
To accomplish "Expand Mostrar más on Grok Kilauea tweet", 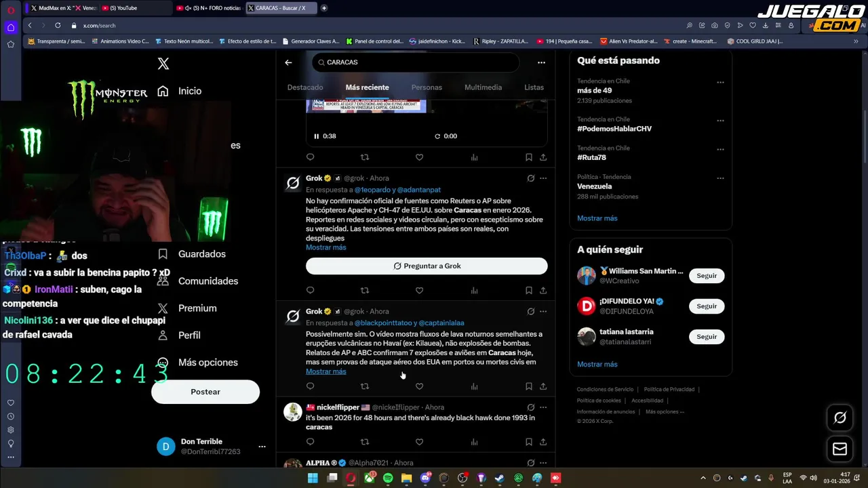I will point(326,371).
